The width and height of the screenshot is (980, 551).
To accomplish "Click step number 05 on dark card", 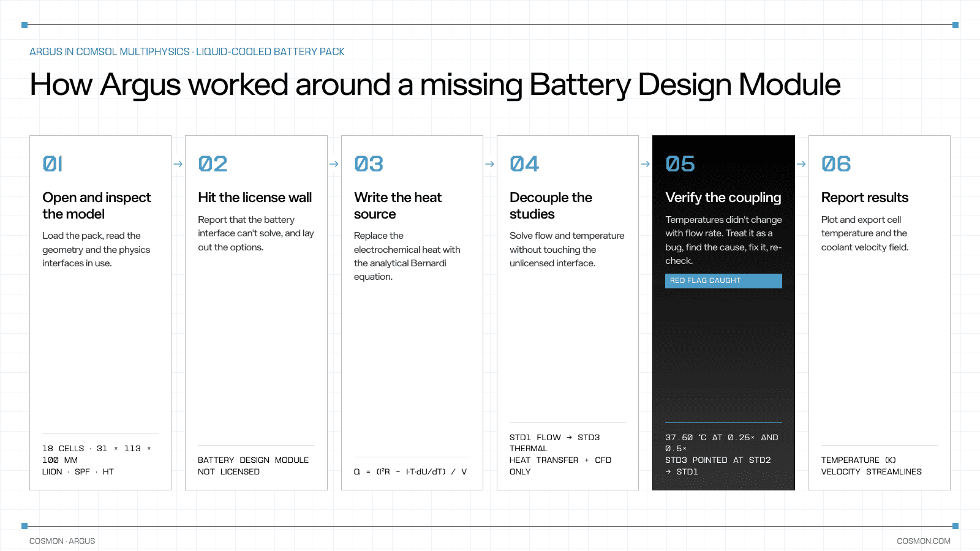I will [680, 164].
